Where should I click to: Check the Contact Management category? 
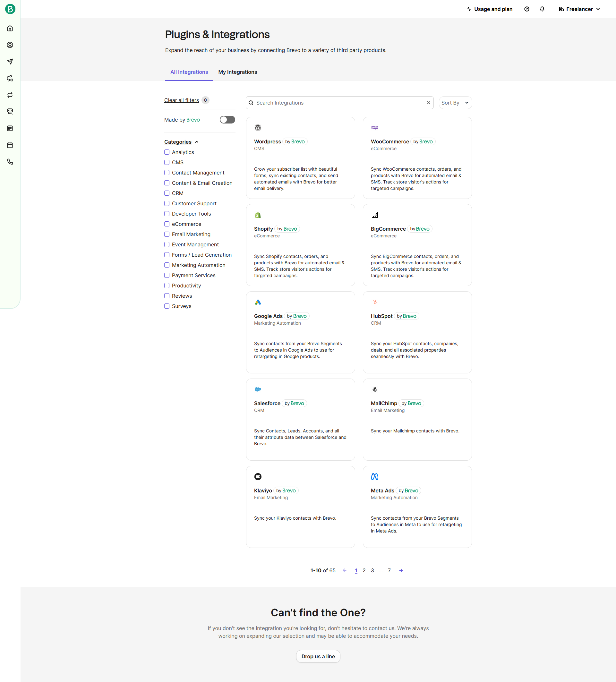click(x=167, y=173)
